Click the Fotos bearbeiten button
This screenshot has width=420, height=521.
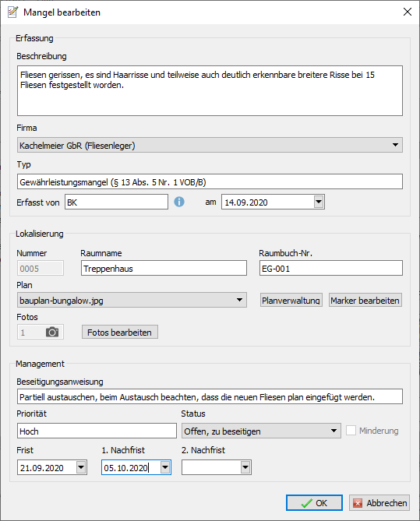click(120, 332)
